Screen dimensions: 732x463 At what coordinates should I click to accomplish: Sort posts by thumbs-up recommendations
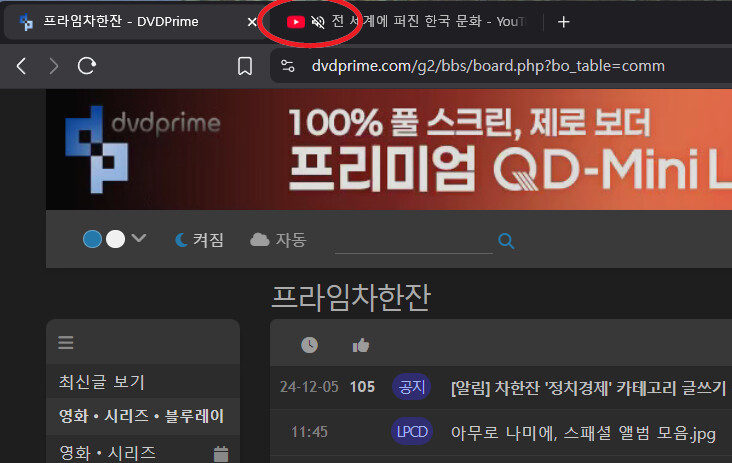click(360, 345)
